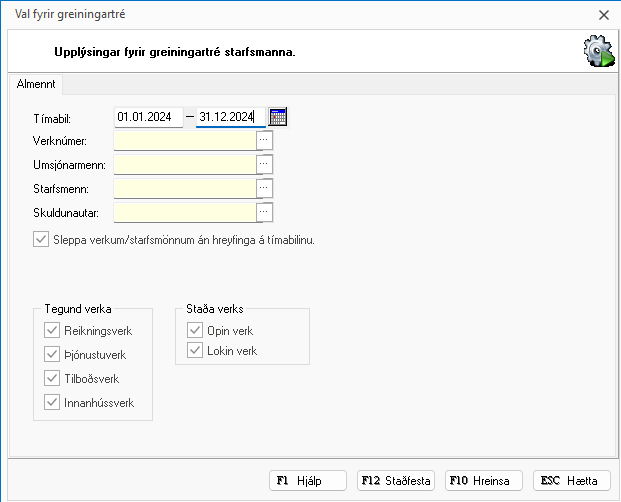Open the calendar date picker icon
This screenshot has height=502, width=621.
click(279, 117)
